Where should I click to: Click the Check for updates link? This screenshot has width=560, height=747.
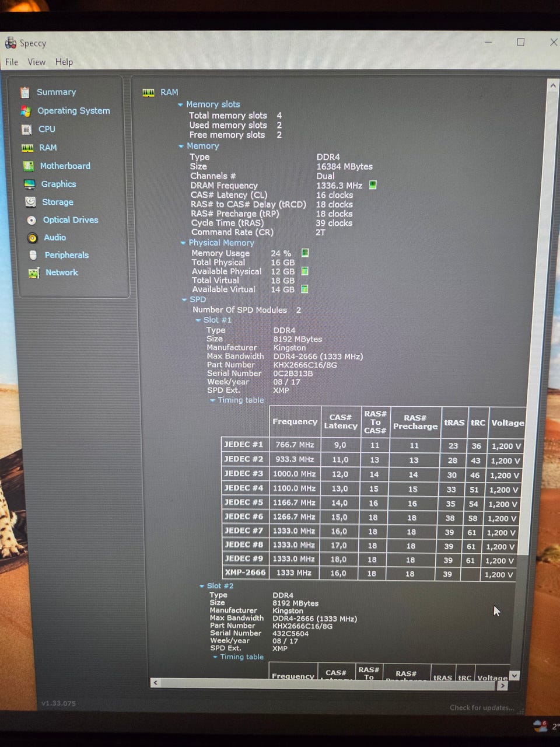(x=482, y=708)
